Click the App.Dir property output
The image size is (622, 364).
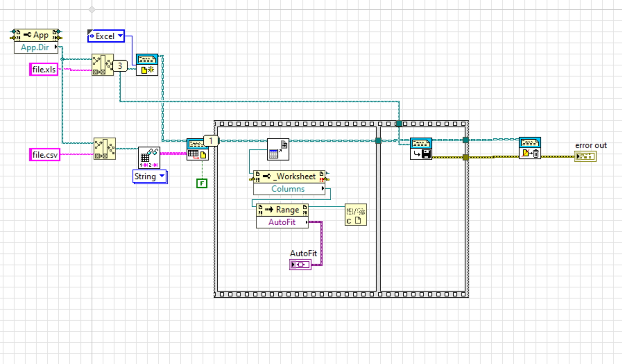coord(37,47)
